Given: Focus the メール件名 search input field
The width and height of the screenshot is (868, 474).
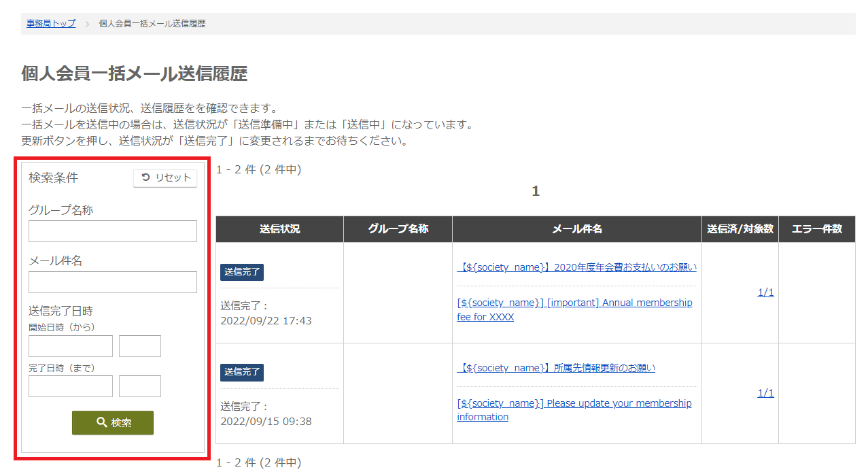Looking at the screenshot, I should [113, 282].
